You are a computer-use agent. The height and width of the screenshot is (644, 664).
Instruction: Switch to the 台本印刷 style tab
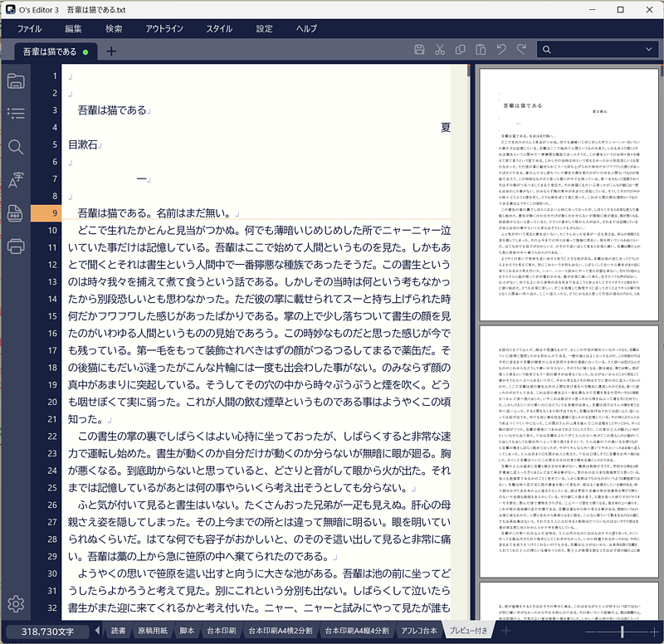tap(221, 631)
